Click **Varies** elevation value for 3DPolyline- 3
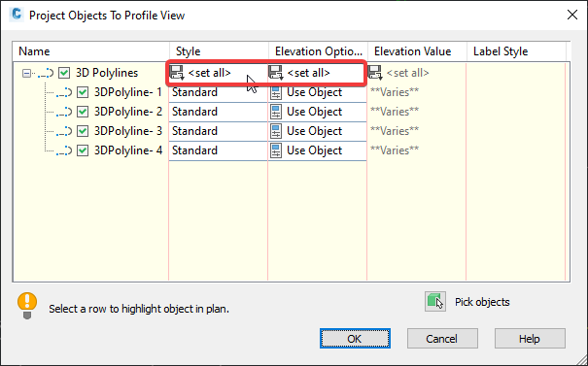 [395, 131]
